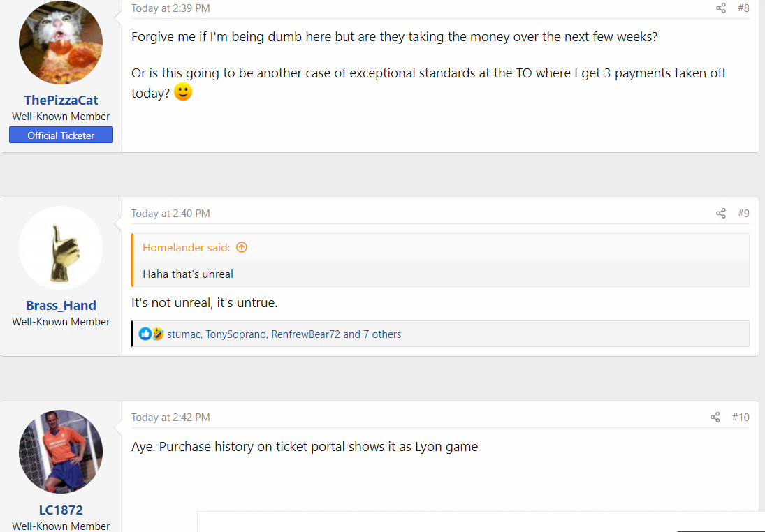This screenshot has height=532, width=765.
Task: Open permalink #9
Action: coord(743,213)
